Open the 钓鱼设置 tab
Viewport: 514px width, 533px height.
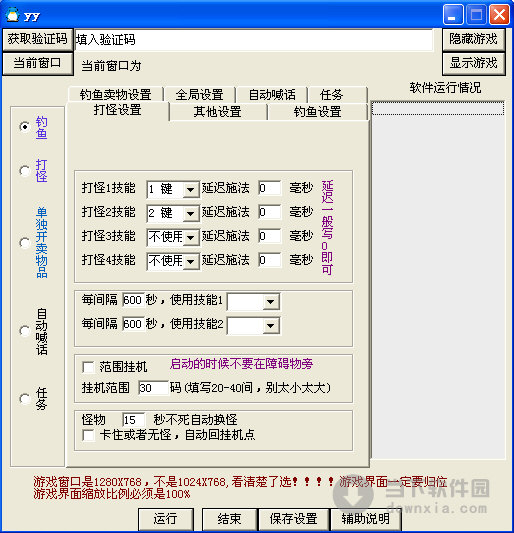point(318,112)
